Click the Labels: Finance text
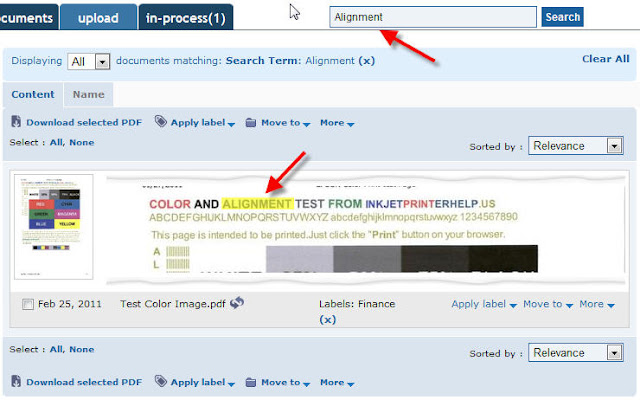Image resolution: width=640 pixels, height=400 pixels. [357, 304]
